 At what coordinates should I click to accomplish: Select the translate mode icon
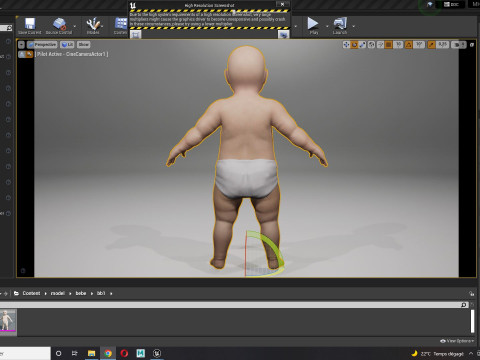[x=346, y=44]
